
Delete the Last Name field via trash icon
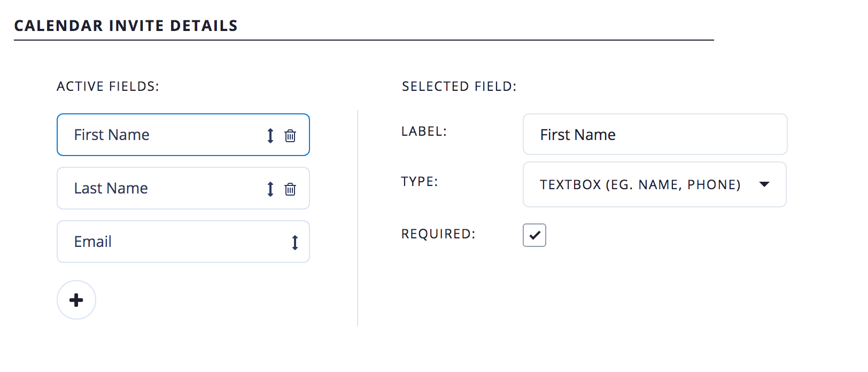(x=290, y=189)
